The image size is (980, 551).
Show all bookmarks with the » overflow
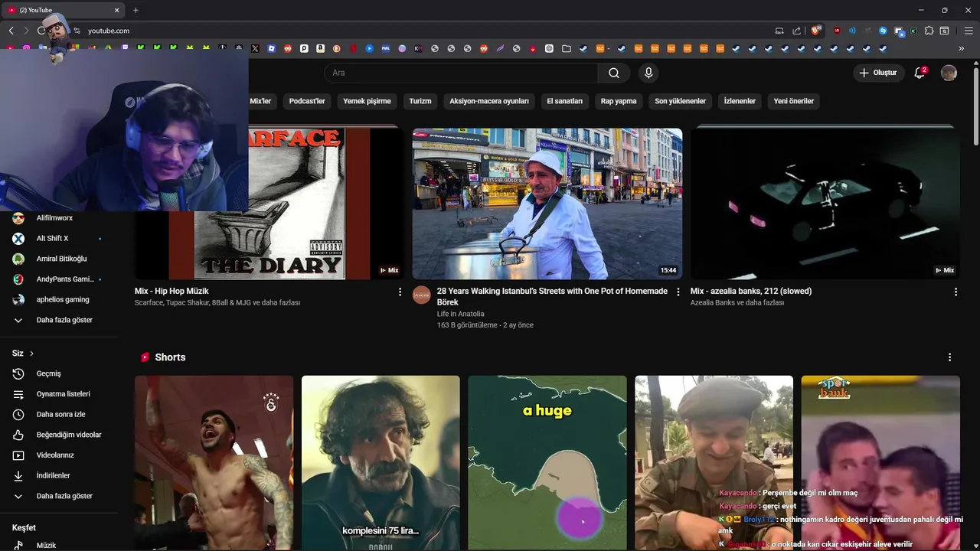(962, 48)
